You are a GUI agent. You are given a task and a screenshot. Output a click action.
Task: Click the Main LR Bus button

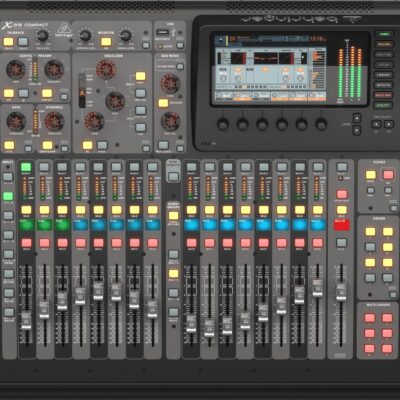pyautogui.click(x=163, y=145)
